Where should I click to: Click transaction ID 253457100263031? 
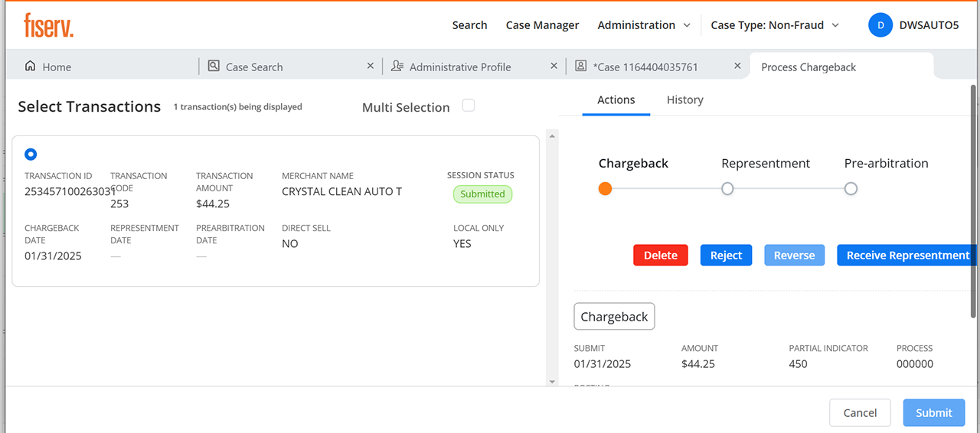point(70,191)
